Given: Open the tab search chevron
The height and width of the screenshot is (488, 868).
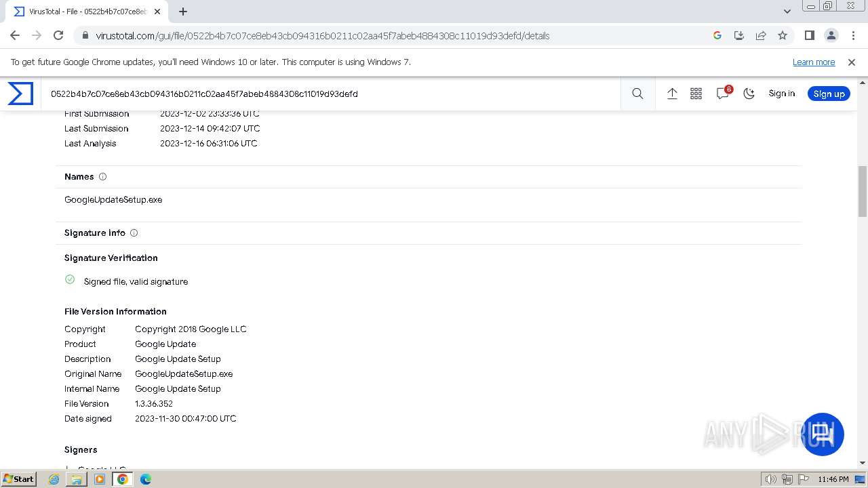Looking at the screenshot, I should pyautogui.click(x=787, y=12).
